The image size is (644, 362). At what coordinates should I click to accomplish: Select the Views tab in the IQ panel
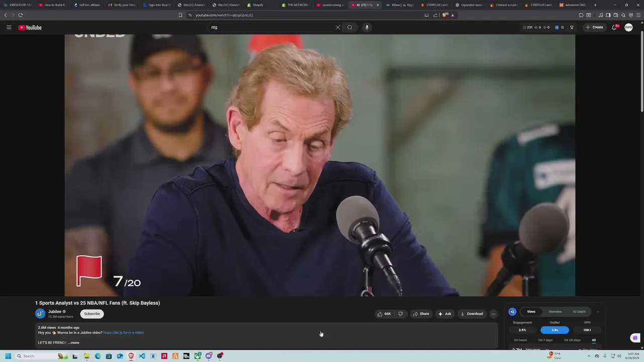pyautogui.click(x=531, y=312)
